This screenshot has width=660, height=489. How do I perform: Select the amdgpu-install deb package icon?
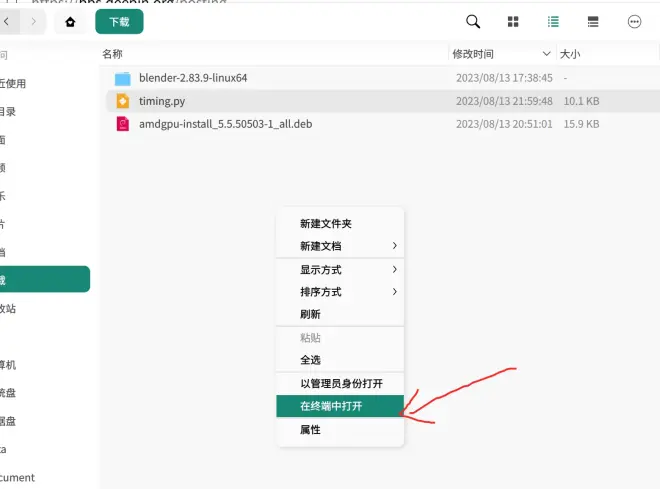122,124
